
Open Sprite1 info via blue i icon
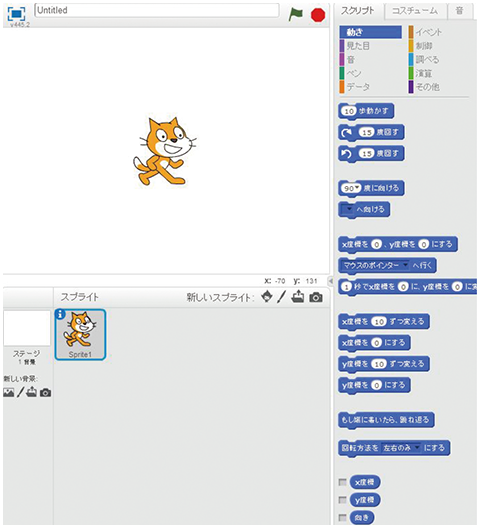coord(60,314)
